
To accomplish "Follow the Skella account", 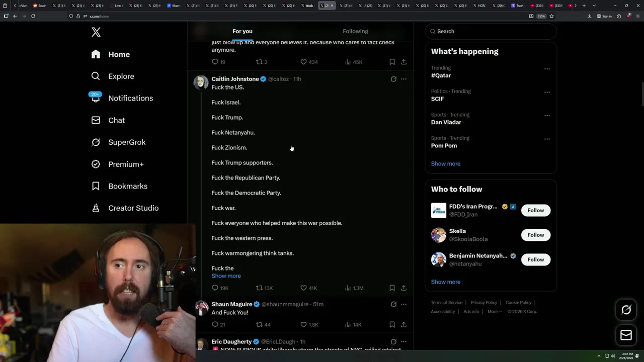I will tap(536, 235).
